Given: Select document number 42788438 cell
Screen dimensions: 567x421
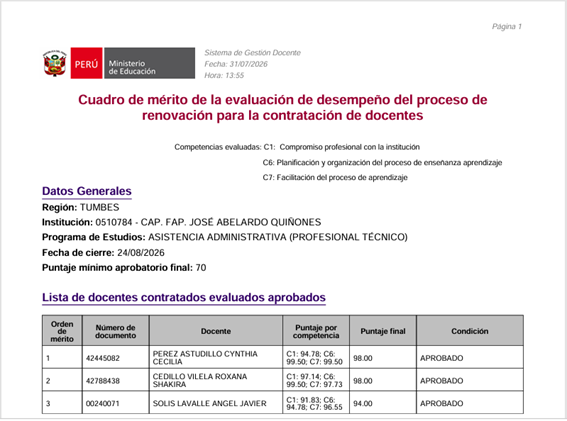Looking at the screenshot, I should click(116, 380).
